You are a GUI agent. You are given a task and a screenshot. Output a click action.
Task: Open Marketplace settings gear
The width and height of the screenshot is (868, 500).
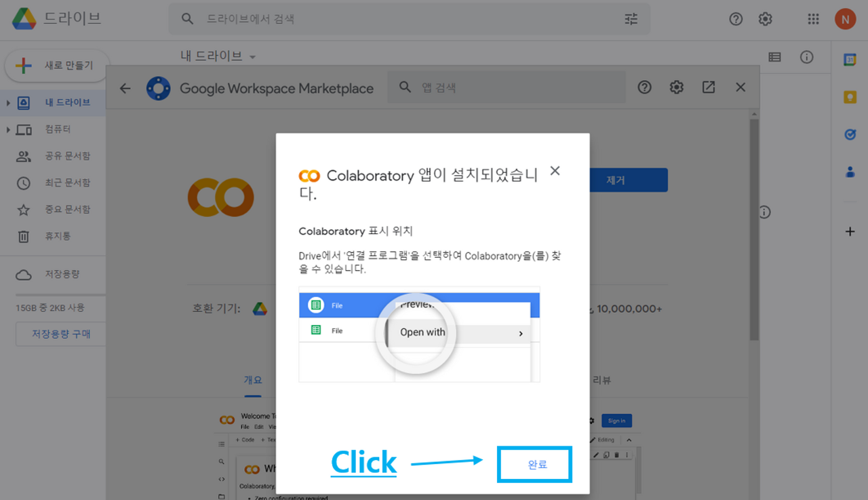coord(676,88)
